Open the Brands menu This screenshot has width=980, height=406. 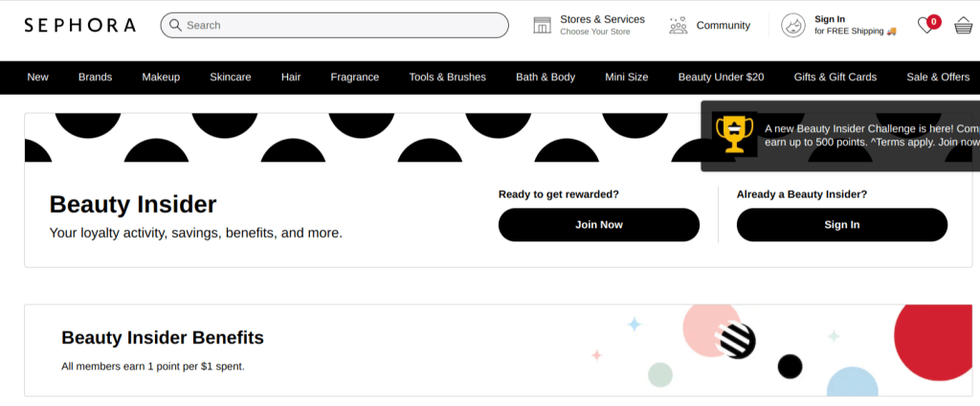(x=95, y=77)
